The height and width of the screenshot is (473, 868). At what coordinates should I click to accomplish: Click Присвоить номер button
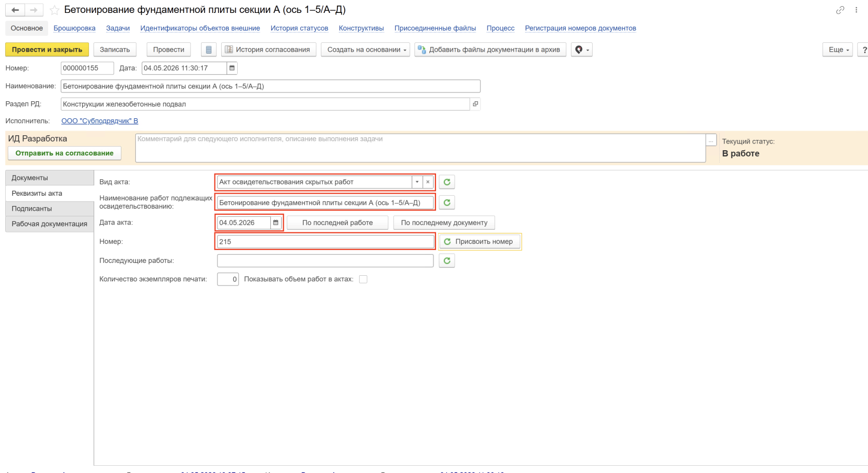coord(480,242)
